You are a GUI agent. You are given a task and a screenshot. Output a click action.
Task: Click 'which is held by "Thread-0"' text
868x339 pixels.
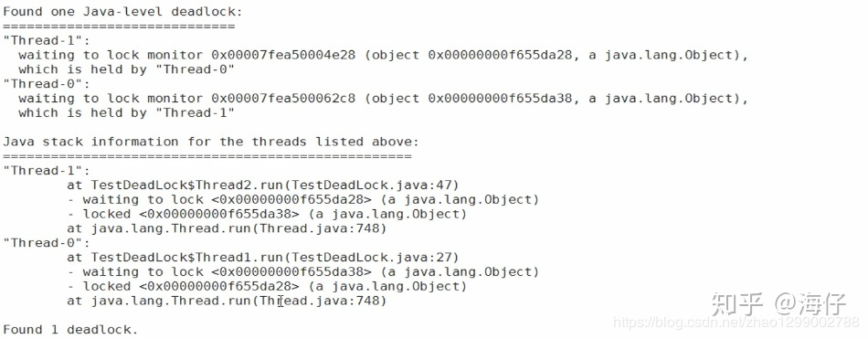pyautogui.click(x=127, y=69)
